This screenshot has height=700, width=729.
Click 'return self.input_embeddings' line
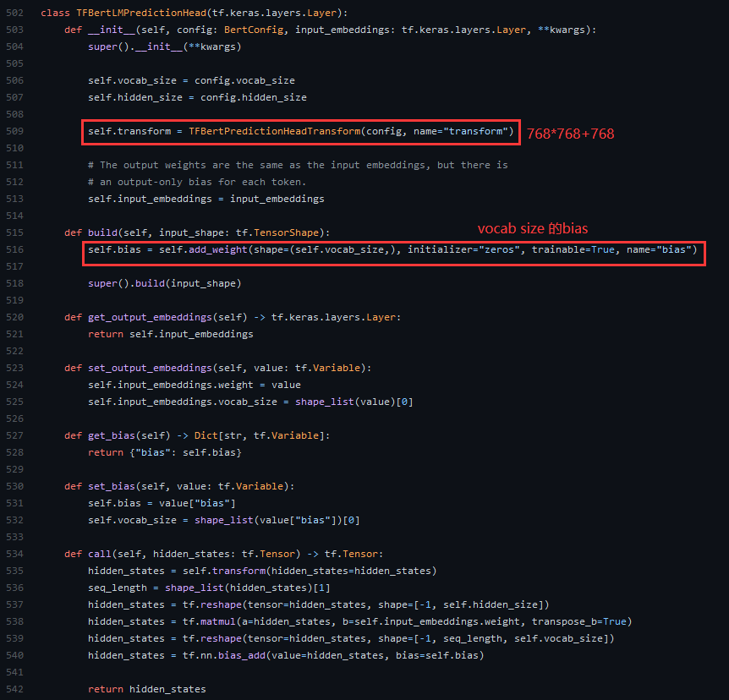171,334
